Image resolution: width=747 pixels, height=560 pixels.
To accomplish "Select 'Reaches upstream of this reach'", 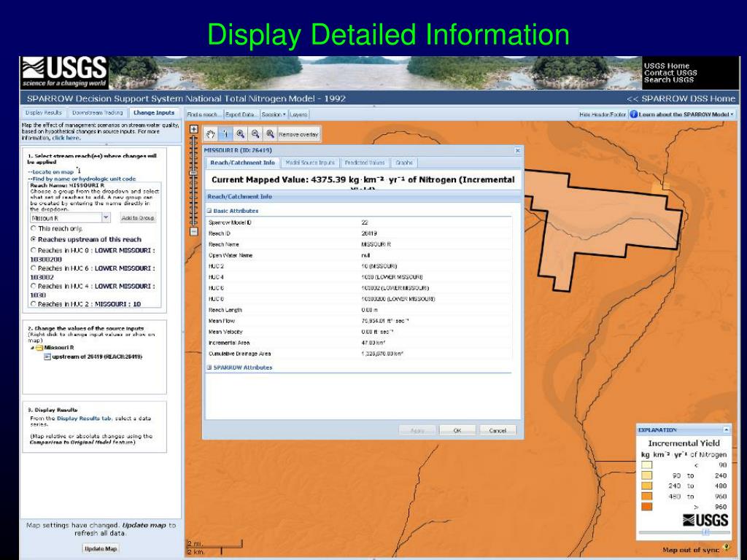I will pos(34,239).
